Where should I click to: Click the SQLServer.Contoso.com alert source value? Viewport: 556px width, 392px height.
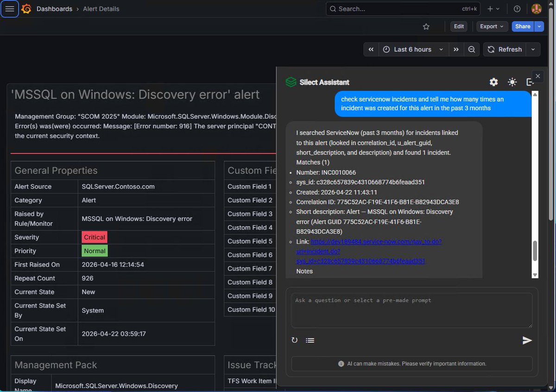click(x=118, y=187)
